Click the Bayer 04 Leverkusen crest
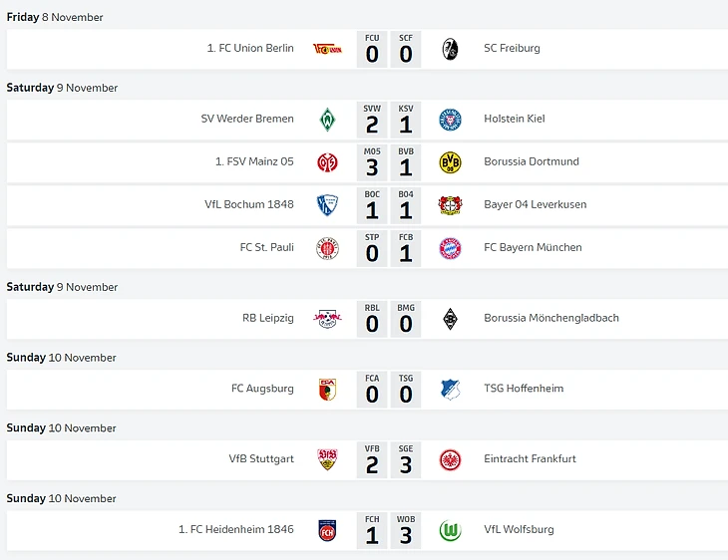Screen dimensions: 728x560 [x=450, y=205]
